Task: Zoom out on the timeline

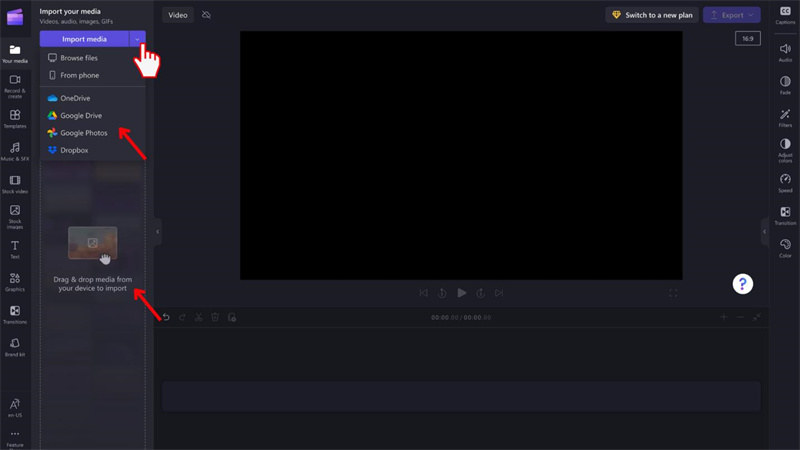Action: point(740,317)
